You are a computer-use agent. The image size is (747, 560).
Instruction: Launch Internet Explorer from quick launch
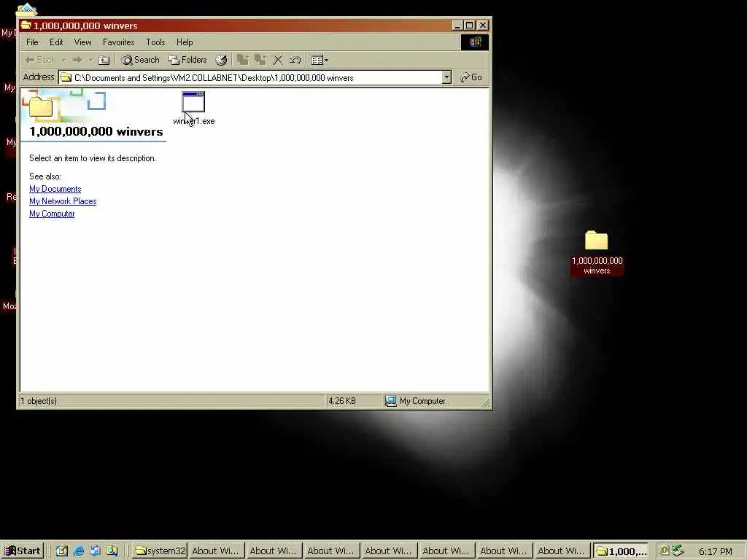pyautogui.click(x=79, y=551)
